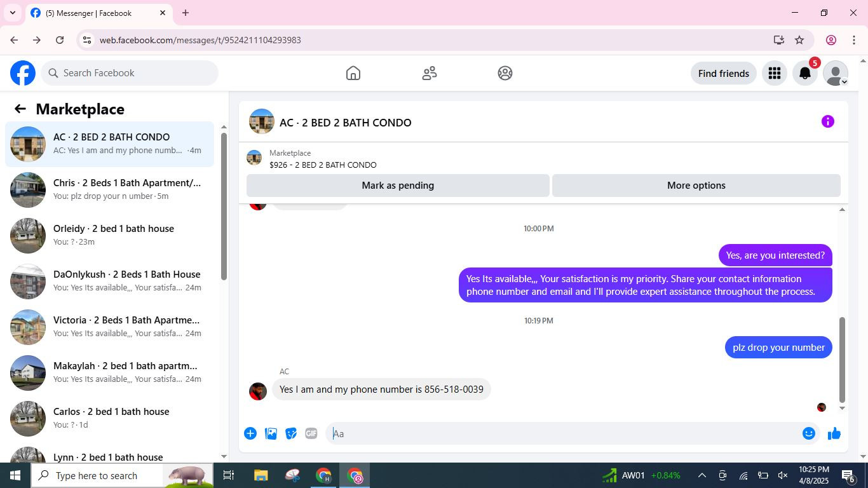Close the Messenger tab
This screenshot has height=488, width=868.
[163, 13]
